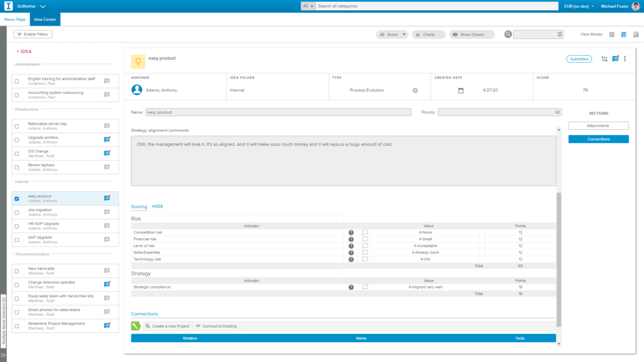The width and height of the screenshot is (644, 362).
Task: Open comments on Change telecoms operator
Action: click(x=107, y=284)
